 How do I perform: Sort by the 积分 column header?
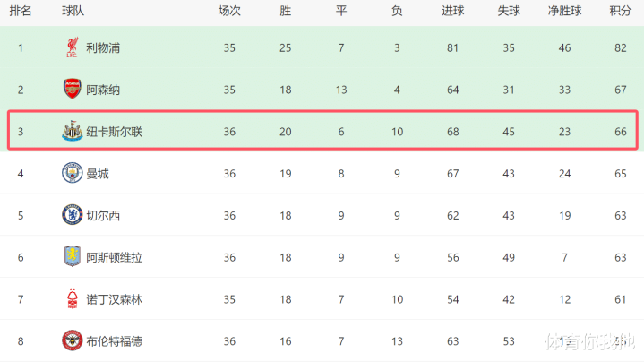[x=620, y=11]
